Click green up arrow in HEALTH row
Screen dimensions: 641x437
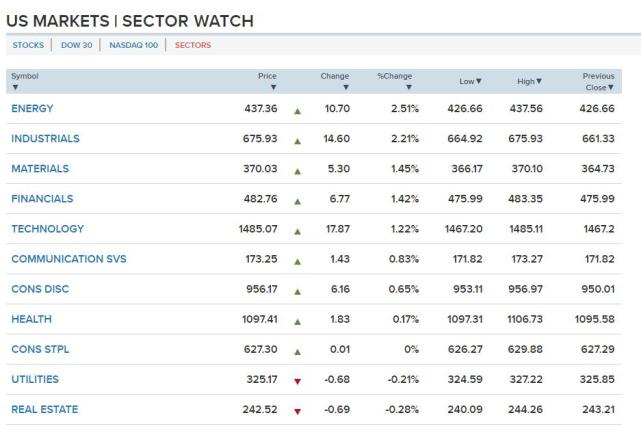[x=297, y=320]
